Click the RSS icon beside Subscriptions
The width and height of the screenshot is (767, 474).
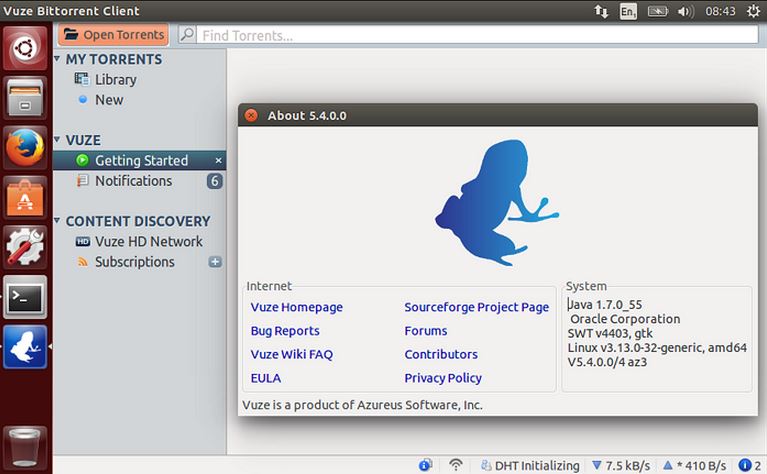click(x=83, y=262)
